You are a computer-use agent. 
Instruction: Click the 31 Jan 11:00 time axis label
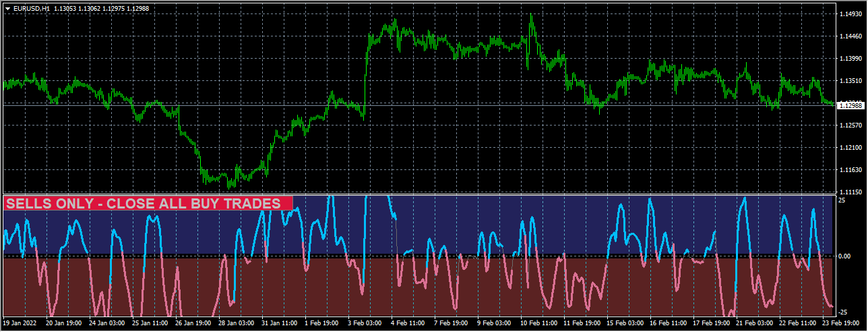[x=279, y=323]
